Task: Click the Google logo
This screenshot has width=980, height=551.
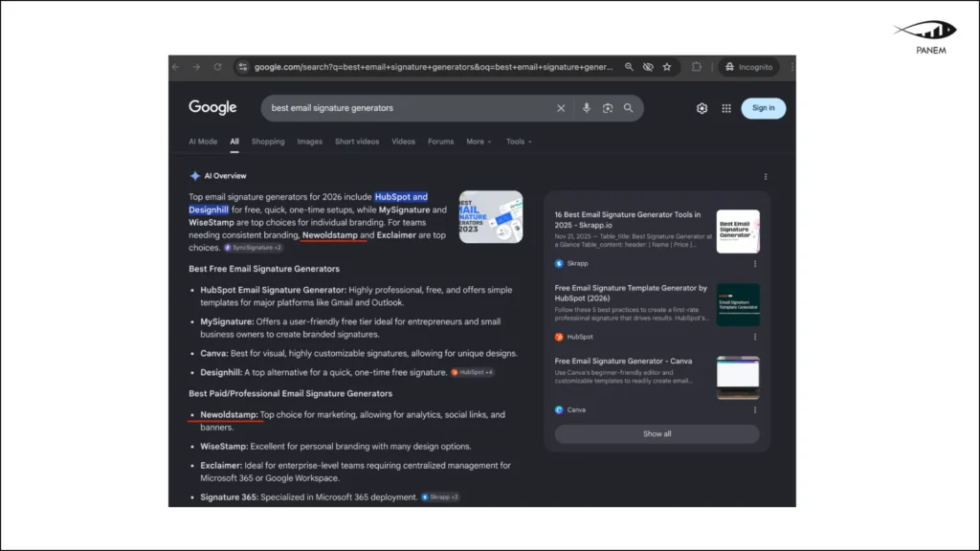Action: click(212, 107)
